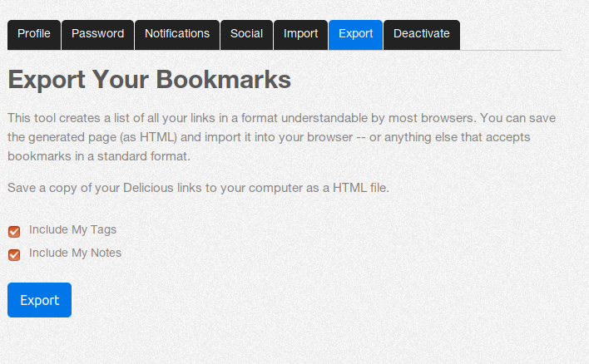Click the 'Include My Notes' label text
The height and width of the screenshot is (364, 589).
tap(75, 253)
